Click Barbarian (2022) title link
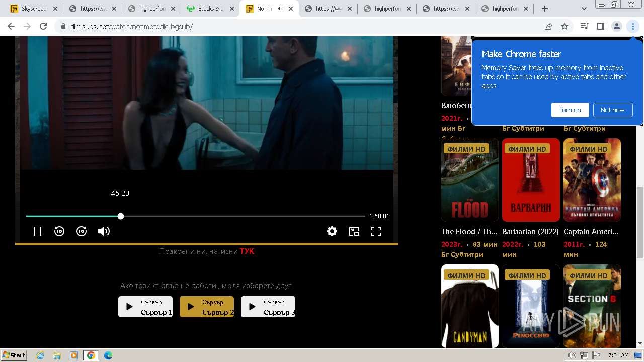This screenshot has height=362, width=644. [x=531, y=232]
